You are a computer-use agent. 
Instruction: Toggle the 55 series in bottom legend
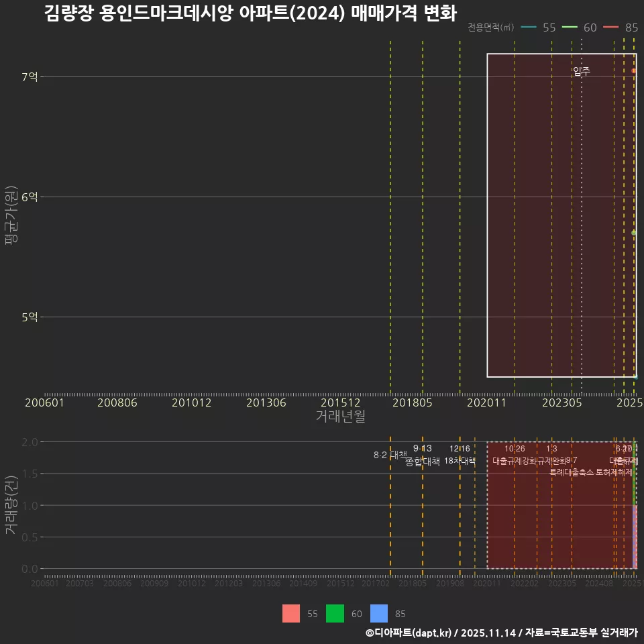(x=291, y=614)
